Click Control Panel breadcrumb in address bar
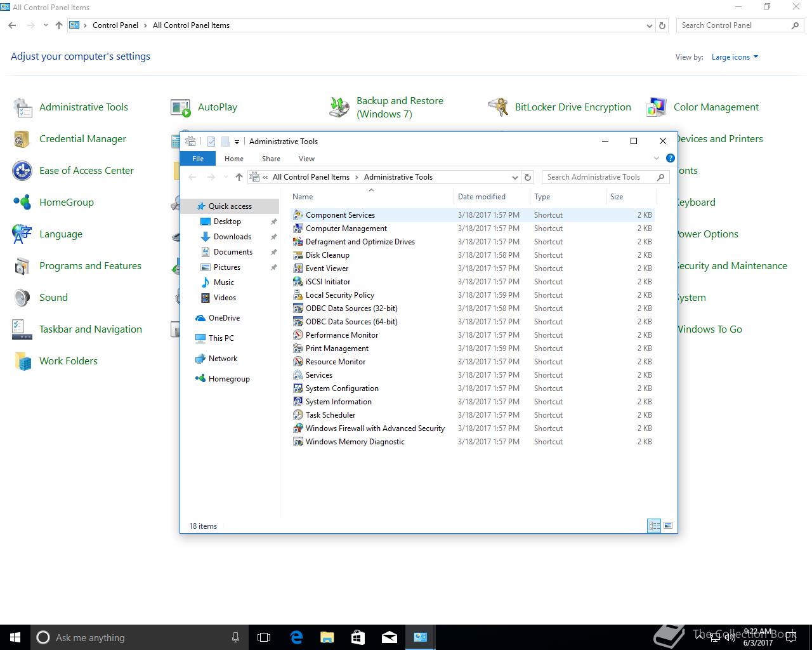 point(115,25)
